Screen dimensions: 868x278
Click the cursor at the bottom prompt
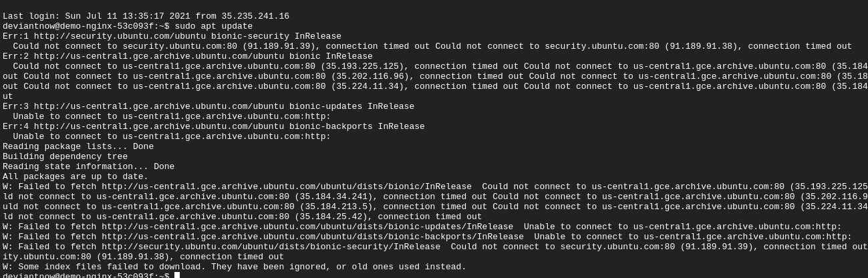pyautogui.click(x=177, y=275)
